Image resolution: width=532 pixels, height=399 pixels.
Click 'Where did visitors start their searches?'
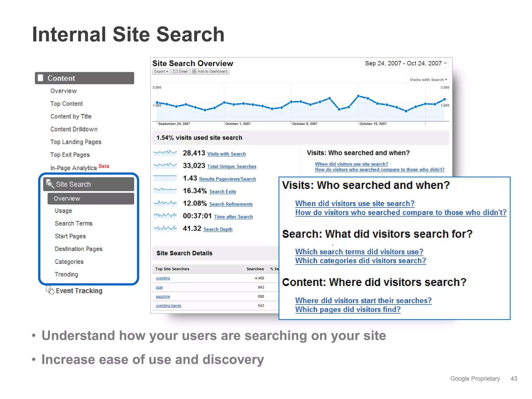pyautogui.click(x=363, y=301)
